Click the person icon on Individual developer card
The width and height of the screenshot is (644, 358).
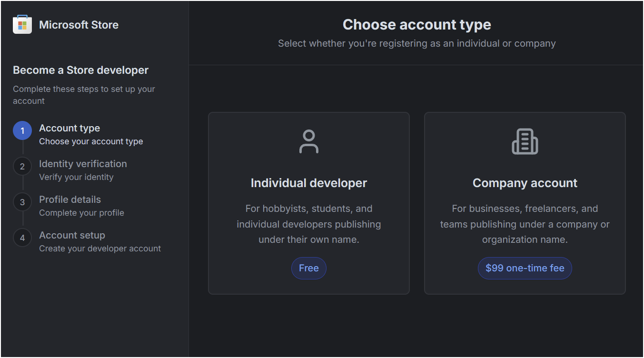coord(309,141)
